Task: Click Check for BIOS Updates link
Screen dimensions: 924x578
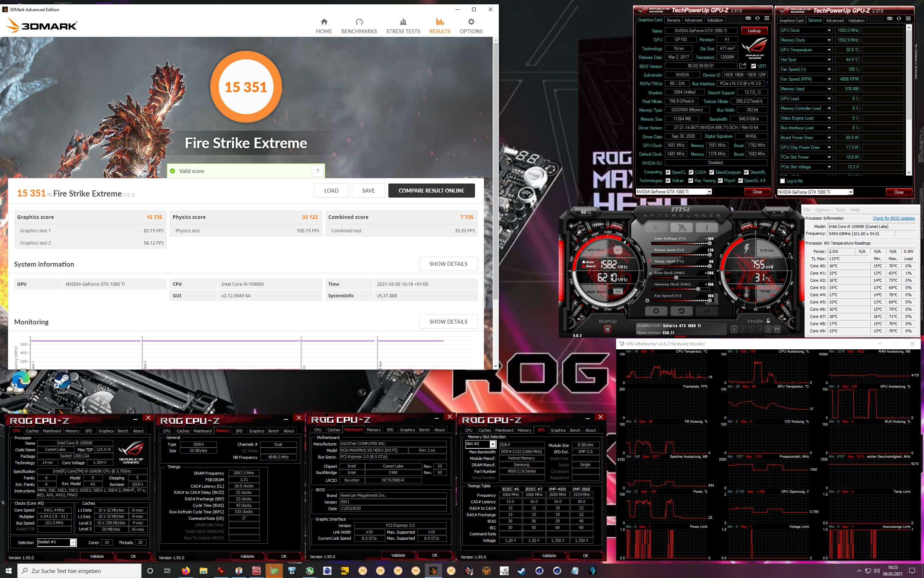Action: tap(893, 218)
